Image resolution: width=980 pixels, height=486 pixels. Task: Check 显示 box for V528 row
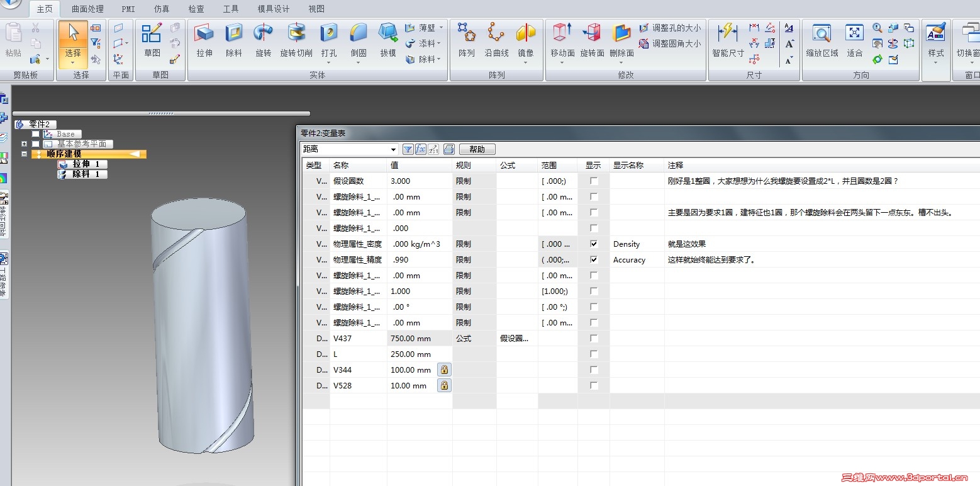(594, 385)
